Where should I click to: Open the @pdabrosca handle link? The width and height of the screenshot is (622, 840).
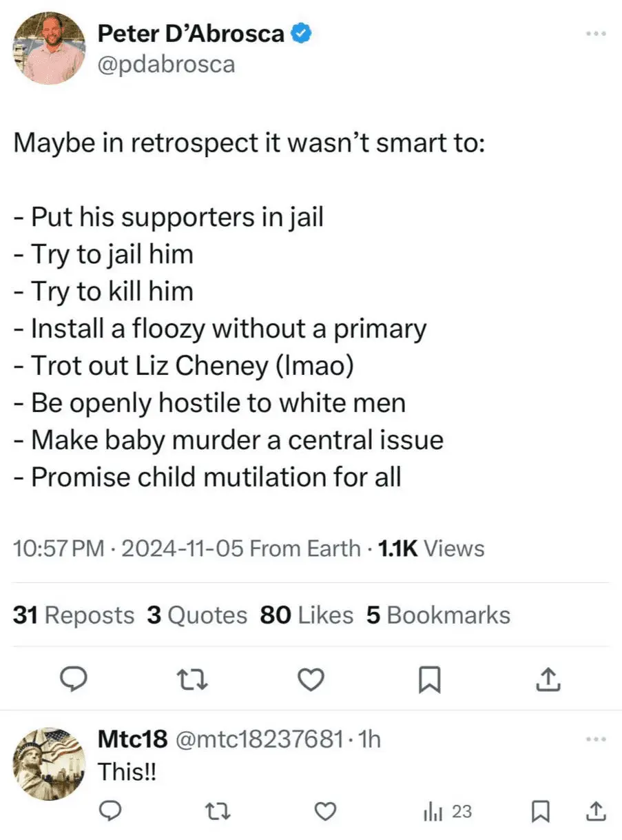pos(166,64)
